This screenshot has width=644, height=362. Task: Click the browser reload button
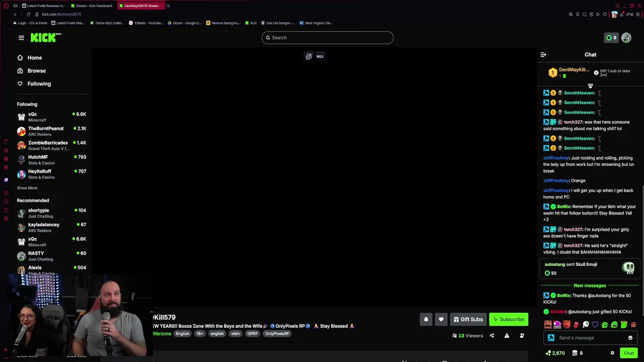tap(28, 14)
